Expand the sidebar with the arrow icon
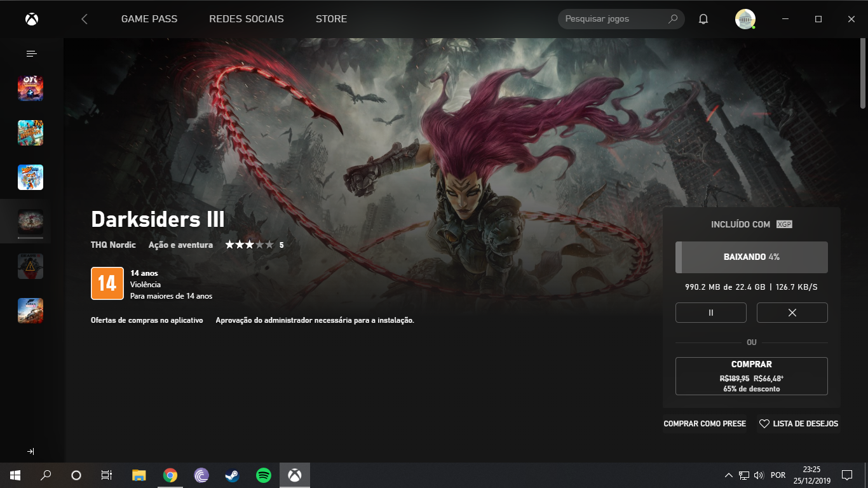This screenshot has height=488, width=868. tap(31, 451)
